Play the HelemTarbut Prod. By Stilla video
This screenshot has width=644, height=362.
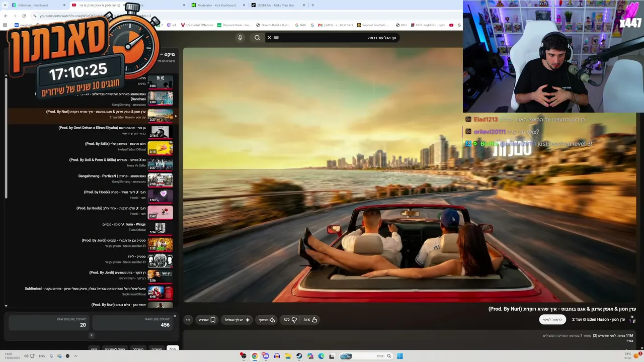[160, 148]
